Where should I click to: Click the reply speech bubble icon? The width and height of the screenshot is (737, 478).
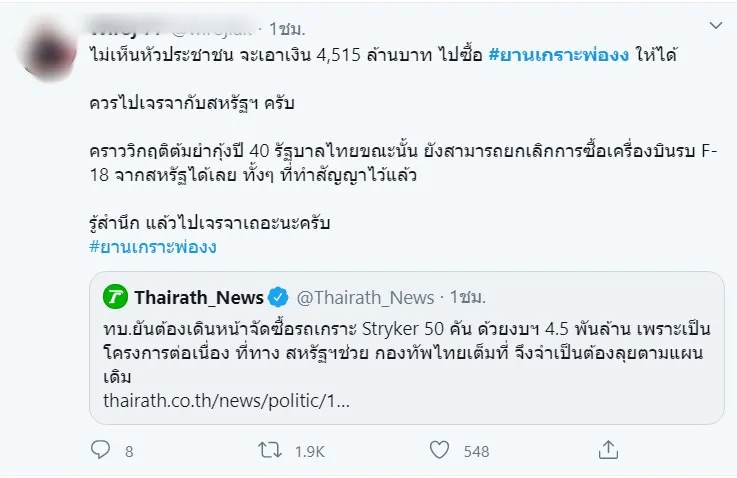(99, 451)
